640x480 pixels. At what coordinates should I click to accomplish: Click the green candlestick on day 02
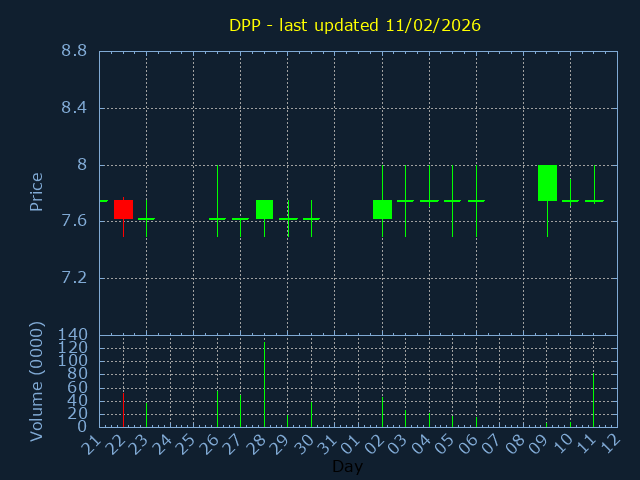pyautogui.click(x=382, y=209)
